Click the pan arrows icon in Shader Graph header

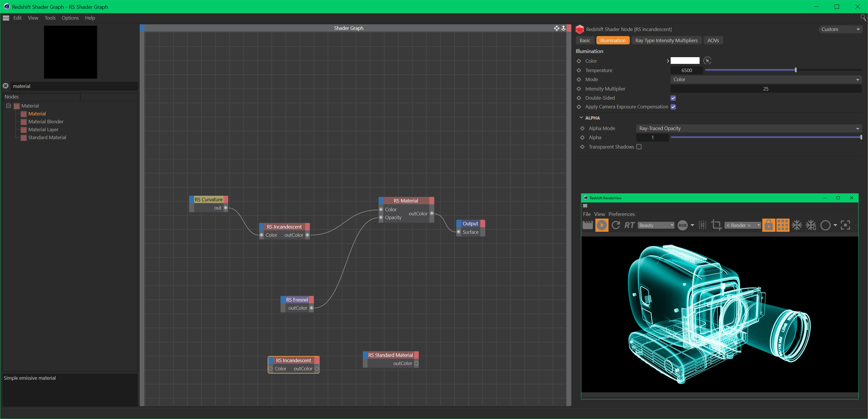[557, 28]
